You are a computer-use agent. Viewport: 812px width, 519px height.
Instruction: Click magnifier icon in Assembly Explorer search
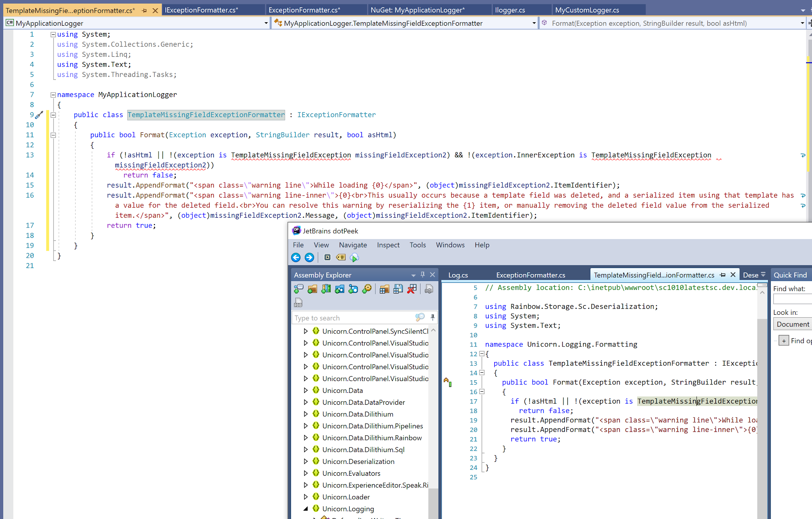420,317
